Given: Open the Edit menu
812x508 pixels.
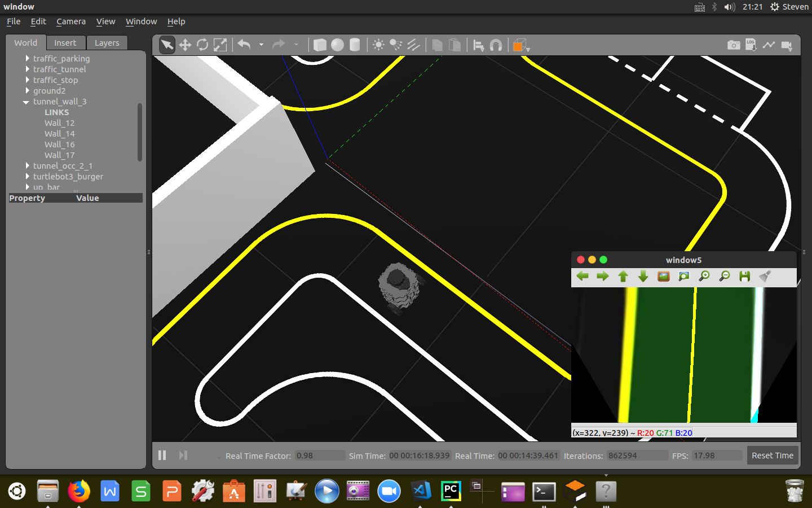Looking at the screenshot, I should [38, 21].
